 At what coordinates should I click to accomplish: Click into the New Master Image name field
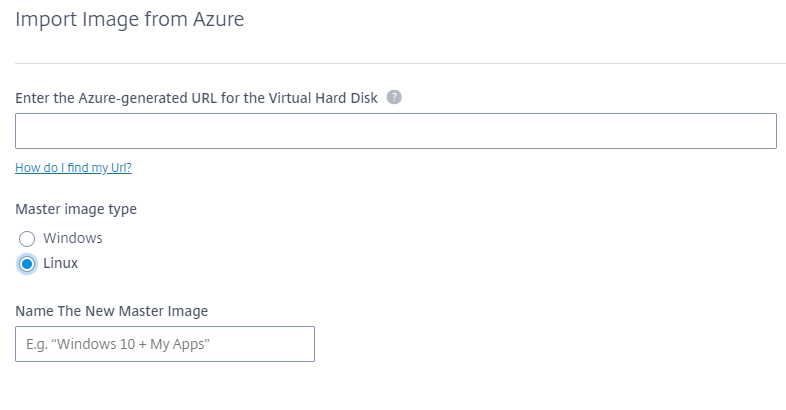pyautogui.click(x=165, y=344)
